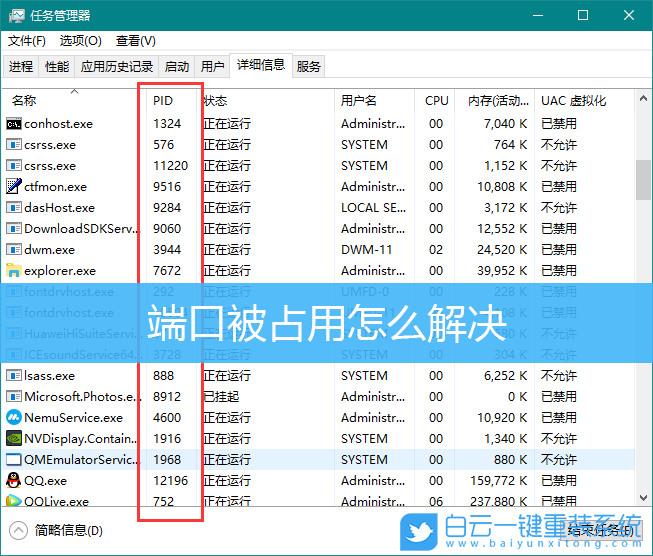Collapse to brief info with arrow button
This screenshot has width=653, height=556.
tap(18, 531)
